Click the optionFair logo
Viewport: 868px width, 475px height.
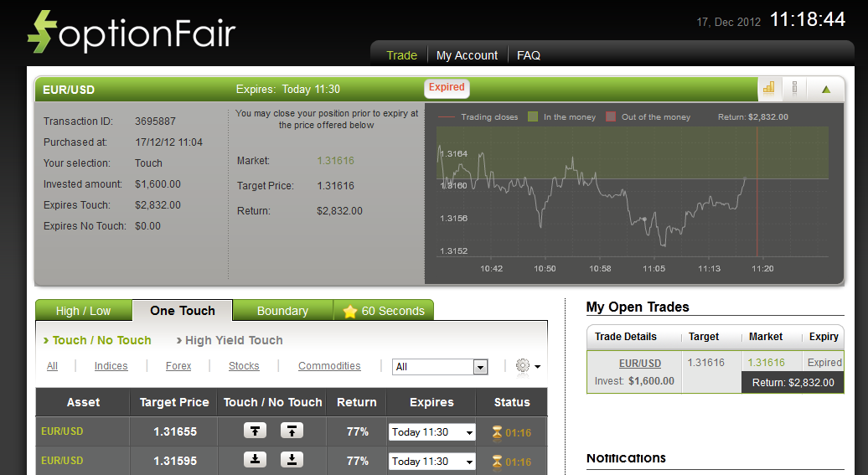pos(132,33)
